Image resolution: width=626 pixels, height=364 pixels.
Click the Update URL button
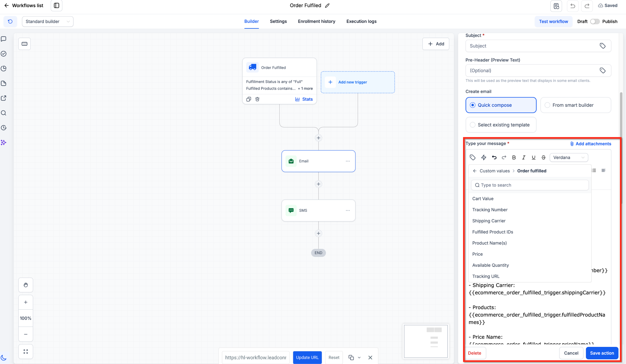(x=307, y=358)
